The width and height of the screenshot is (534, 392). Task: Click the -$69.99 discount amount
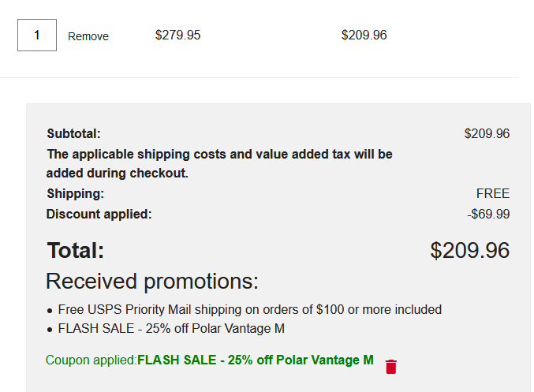coord(488,214)
